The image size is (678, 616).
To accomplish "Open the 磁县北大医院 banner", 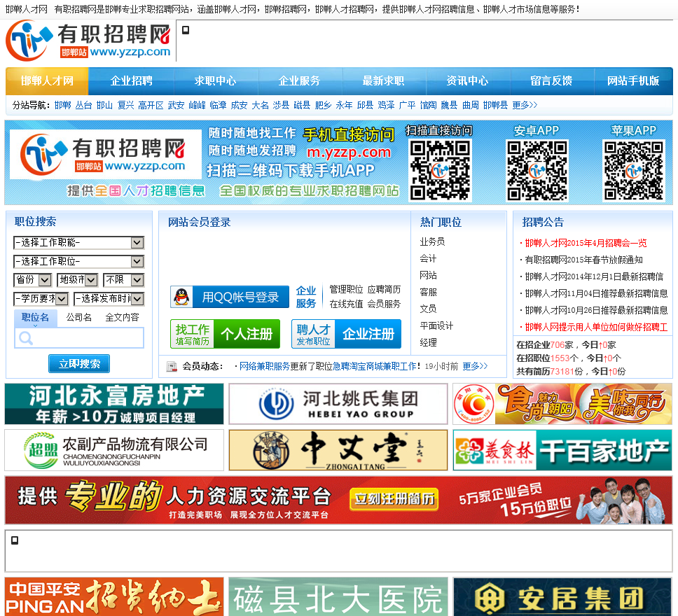I will [338, 596].
